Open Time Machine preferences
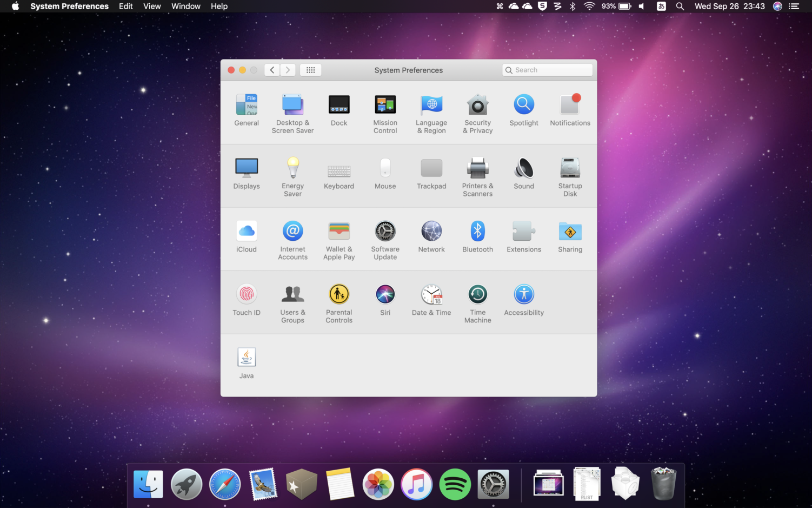Image resolution: width=812 pixels, height=508 pixels. 478,304
